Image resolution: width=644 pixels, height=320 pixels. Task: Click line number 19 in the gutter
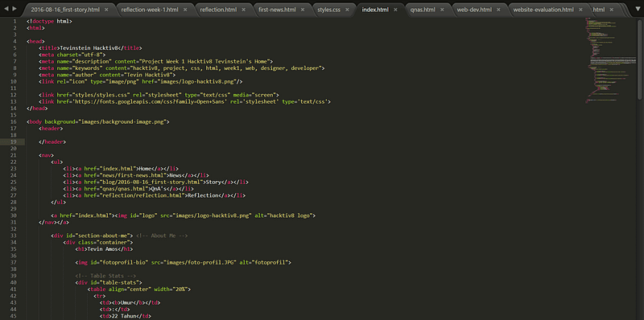point(14,142)
